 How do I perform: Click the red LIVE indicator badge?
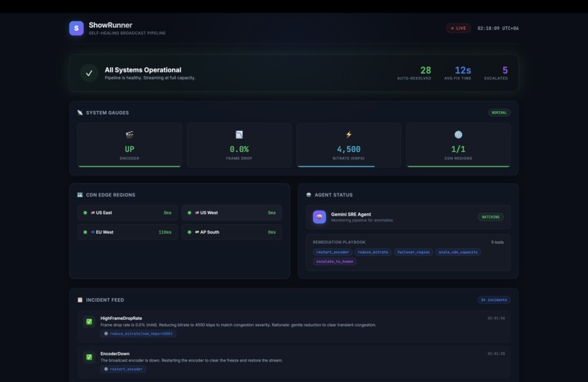tap(458, 28)
